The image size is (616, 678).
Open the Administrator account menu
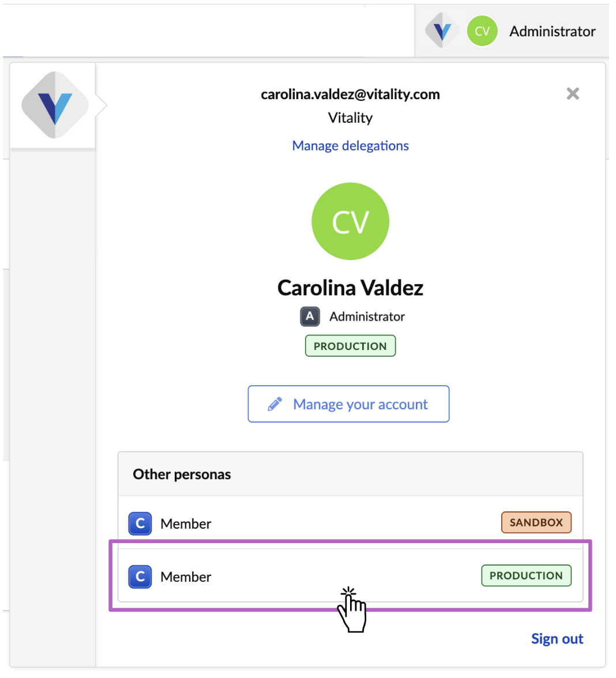552,31
